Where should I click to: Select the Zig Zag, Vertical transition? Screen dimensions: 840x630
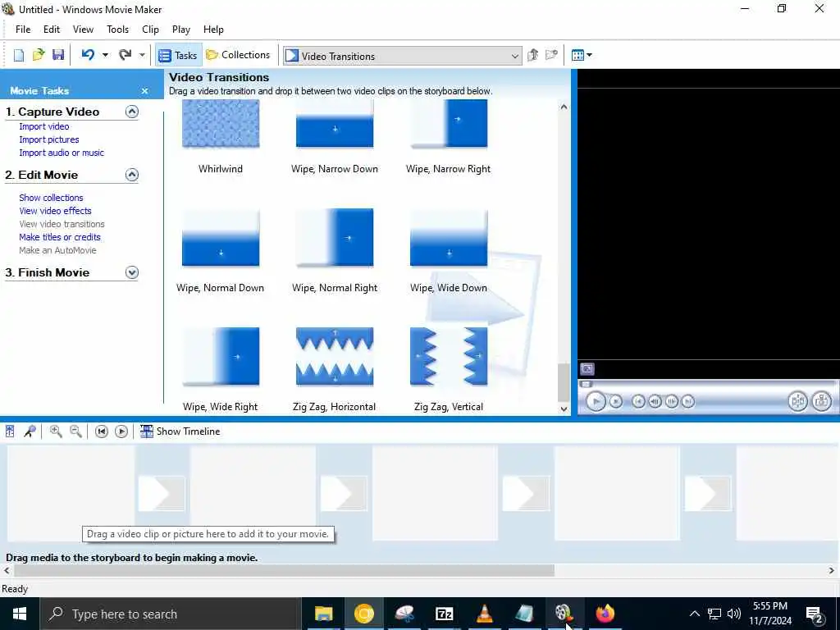tap(449, 357)
